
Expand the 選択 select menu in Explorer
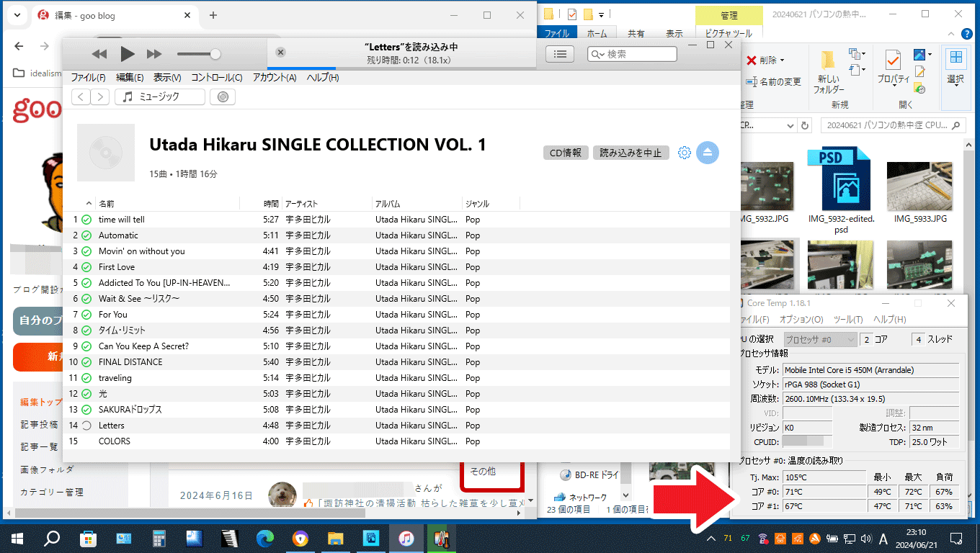[x=955, y=68]
